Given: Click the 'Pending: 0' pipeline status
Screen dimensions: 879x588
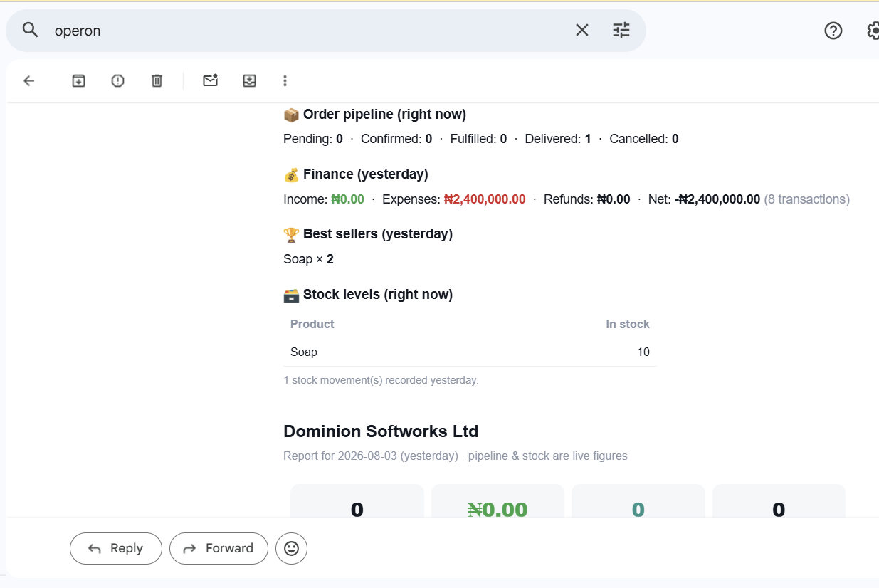Looking at the screenshot, I should (313, 140).
